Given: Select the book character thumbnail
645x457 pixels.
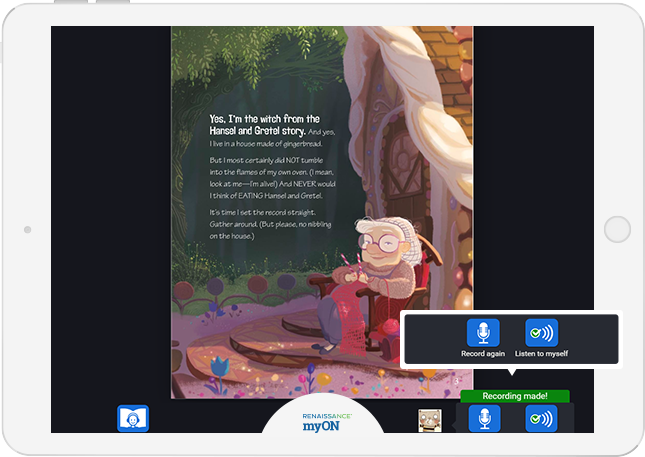Looking at the screenshot, I should [x=430, y=420].
